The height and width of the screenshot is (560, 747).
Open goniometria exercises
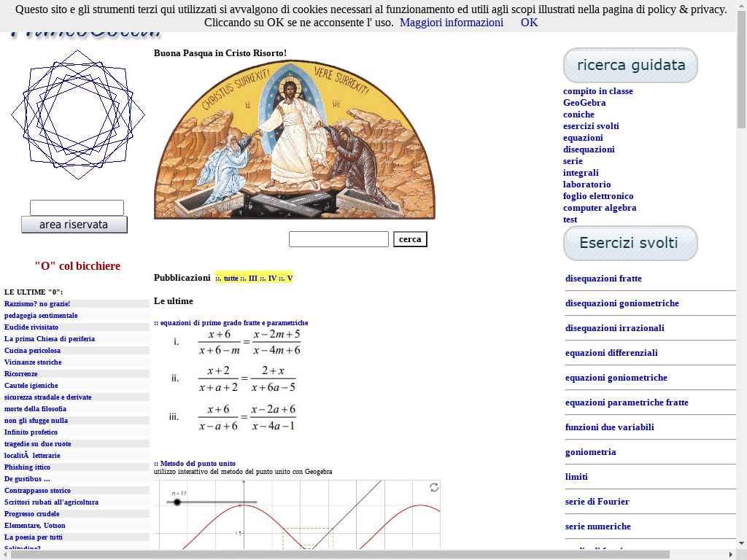coord(590,452)
